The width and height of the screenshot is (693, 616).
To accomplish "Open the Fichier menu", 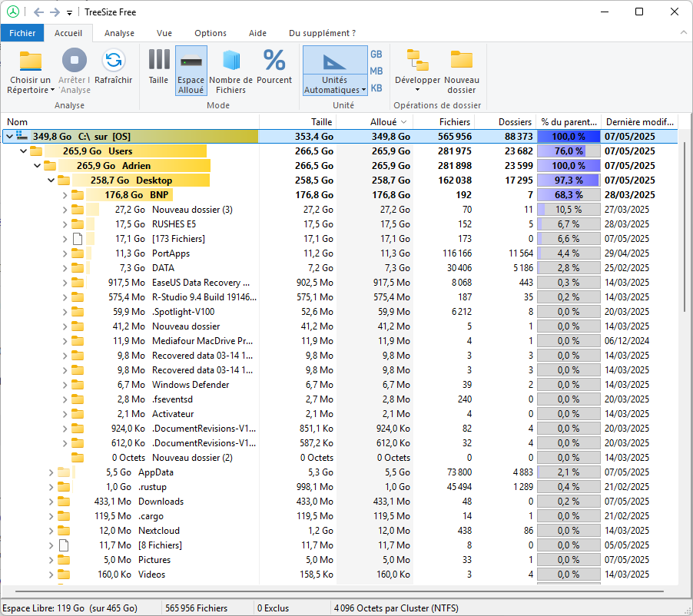I will pos(22,33).
